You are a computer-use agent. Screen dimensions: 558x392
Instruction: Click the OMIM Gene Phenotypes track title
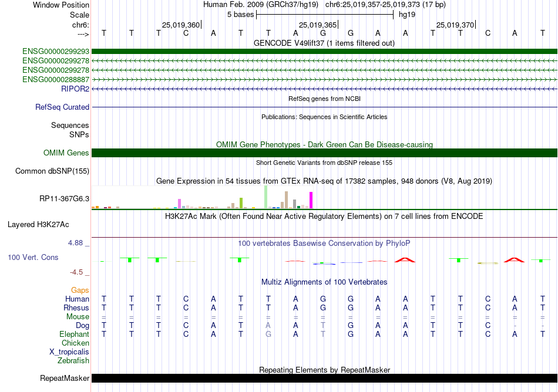(x=325, y=144)
